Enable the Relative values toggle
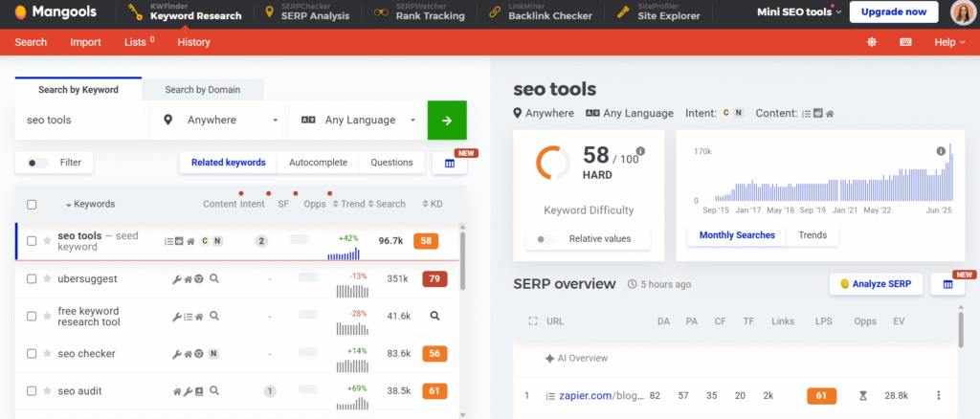Viewport: 980px width, 419px height. [546, 239]
